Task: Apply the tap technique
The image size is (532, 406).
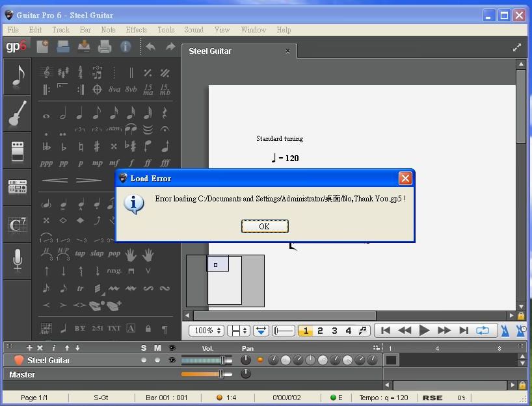Action: (80, 253)
